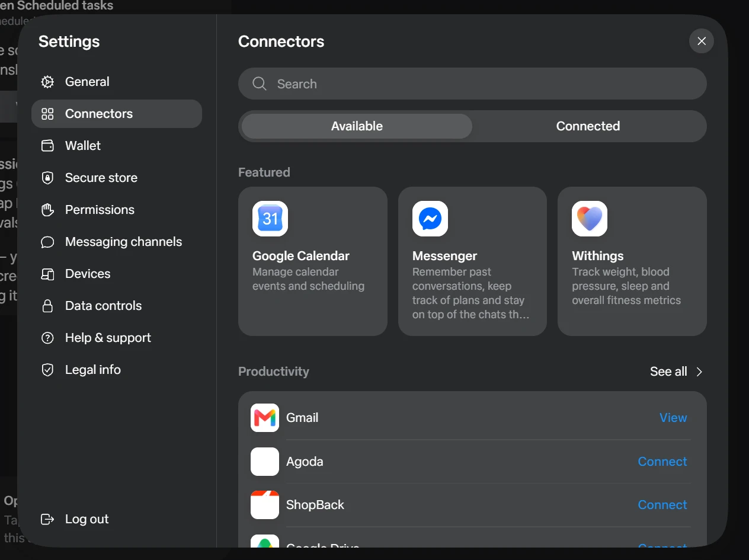Open Messaging channels settings
This screenshot has width=749, height=560.
point(117,242)
